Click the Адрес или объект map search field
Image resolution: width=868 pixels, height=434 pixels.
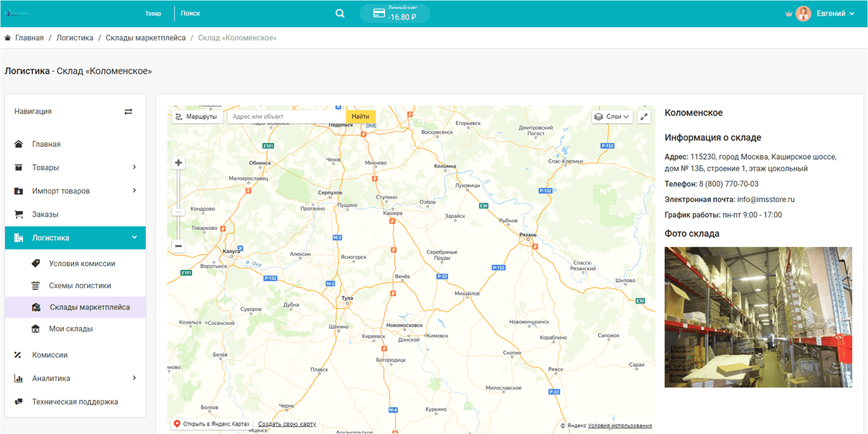(287, 117)
